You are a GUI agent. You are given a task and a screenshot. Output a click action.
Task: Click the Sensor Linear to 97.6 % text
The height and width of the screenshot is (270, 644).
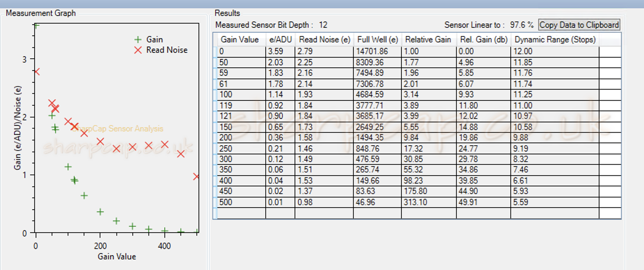[x=489, y=25]
